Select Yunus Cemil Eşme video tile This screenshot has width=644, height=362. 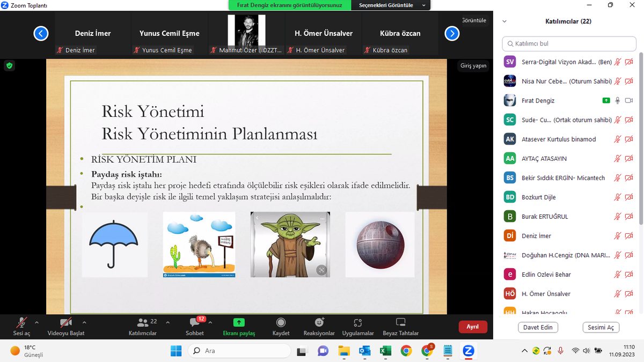[170, 34]
